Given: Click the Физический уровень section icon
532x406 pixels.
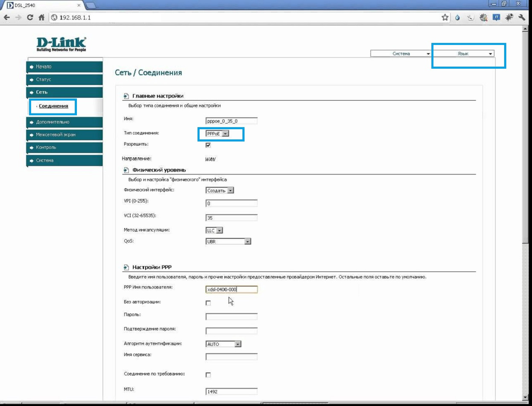Looking at the screenshot, I should pyautogui.click(x=126, y=171).
